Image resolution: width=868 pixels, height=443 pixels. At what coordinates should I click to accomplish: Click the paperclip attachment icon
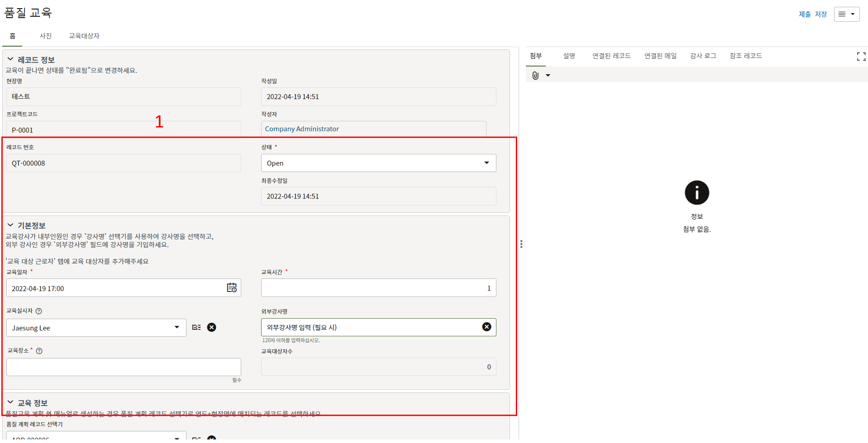[x=535, y=75]
